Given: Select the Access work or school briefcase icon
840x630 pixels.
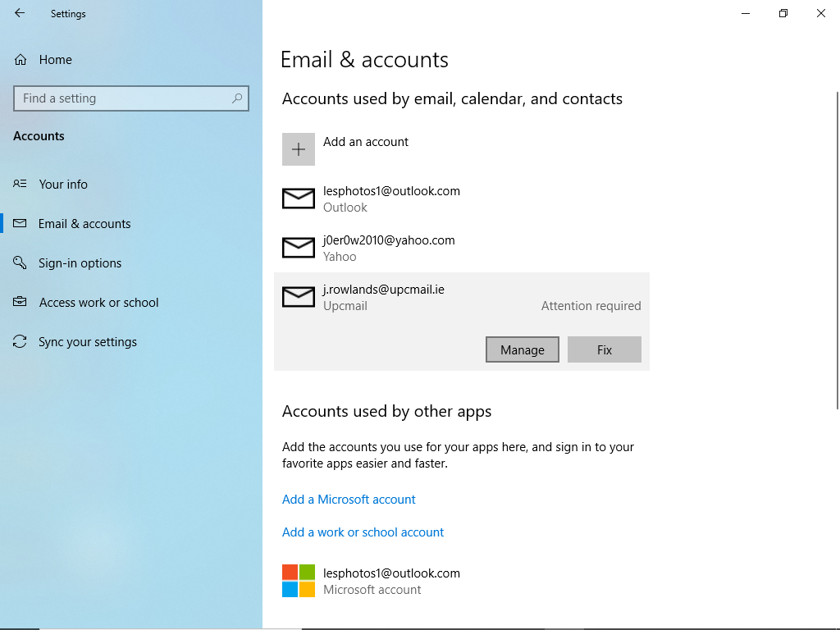Looking at the screenshot, I should [20, 302].
